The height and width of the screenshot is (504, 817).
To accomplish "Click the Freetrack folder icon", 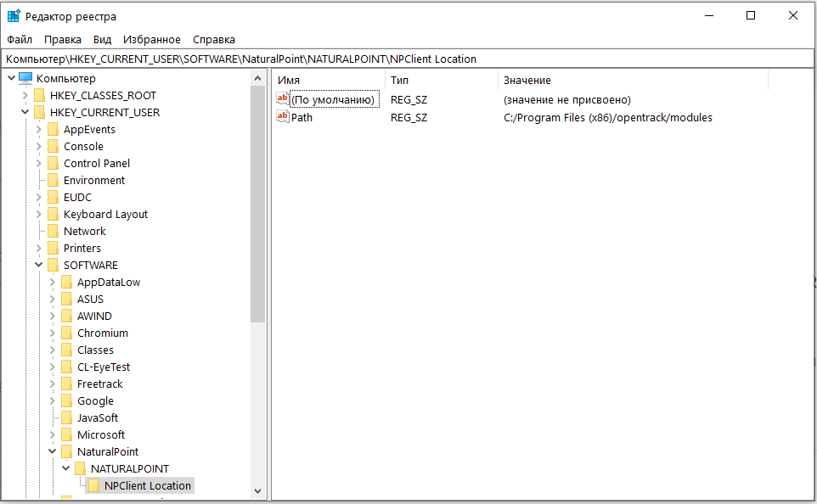I will tap(66, 384).
